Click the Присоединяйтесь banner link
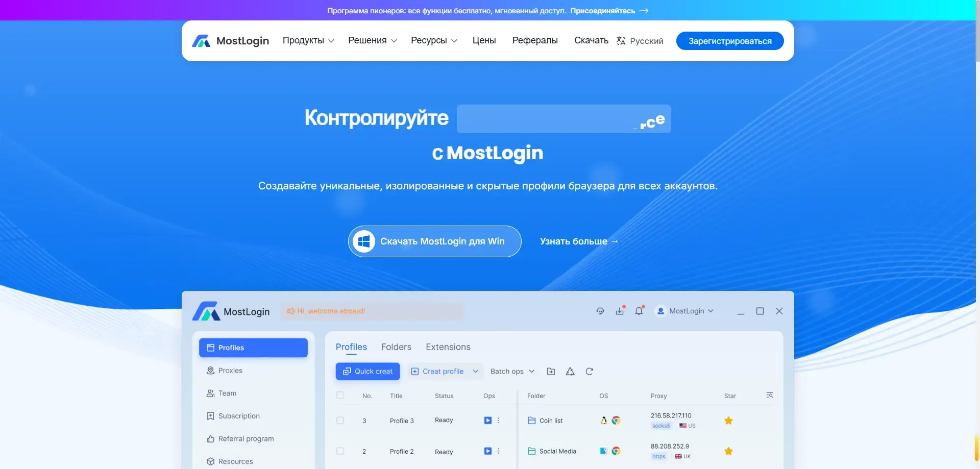 click(x=609, y=11)
